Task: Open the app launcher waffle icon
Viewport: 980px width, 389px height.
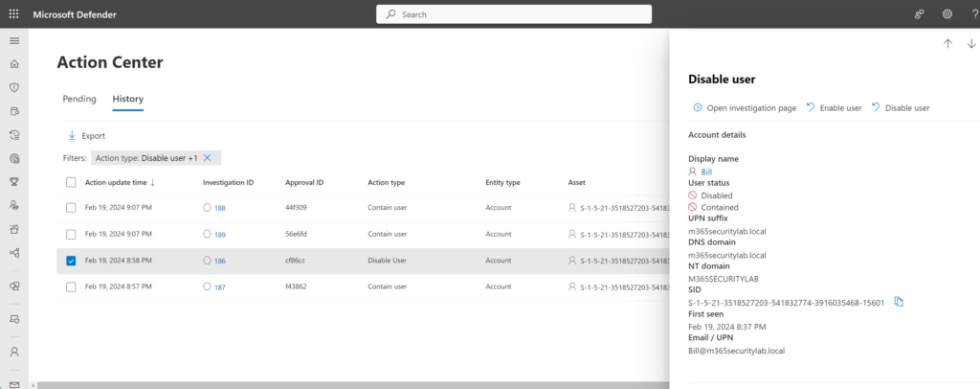Action: pyautogui.click(x=13, y=13)
